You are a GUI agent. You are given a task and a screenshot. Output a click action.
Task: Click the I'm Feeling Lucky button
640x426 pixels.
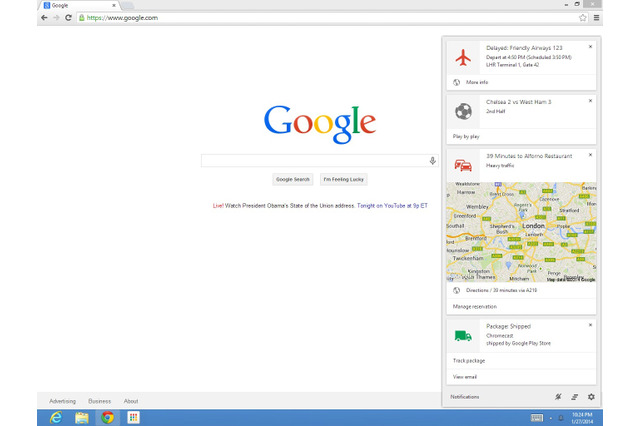point(343,179)
